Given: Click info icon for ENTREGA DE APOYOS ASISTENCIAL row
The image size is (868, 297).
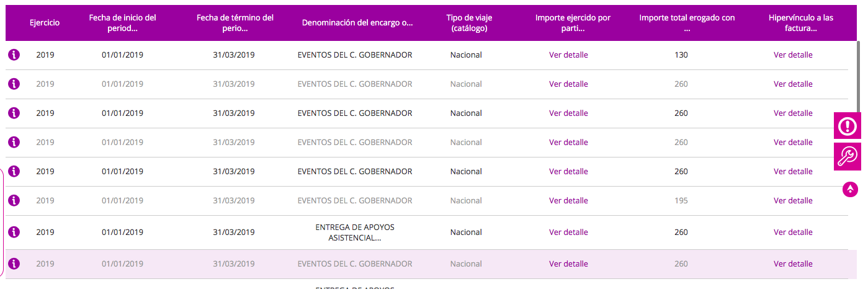Looking at the screenshot, I should (14, 232).
